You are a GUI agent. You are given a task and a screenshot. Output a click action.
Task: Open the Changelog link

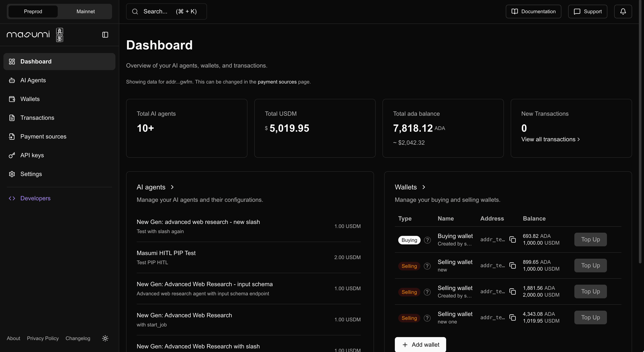point(78,339)
